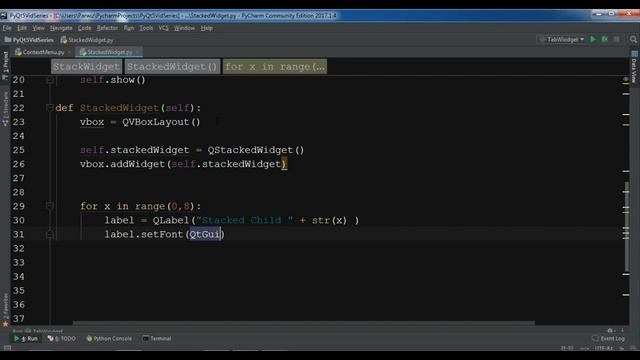Open the Edit menu
Screen dimensions: 640x360
tap(22, 28)
